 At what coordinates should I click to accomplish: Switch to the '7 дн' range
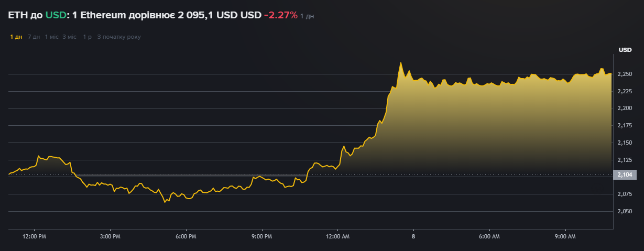[34, 37]
